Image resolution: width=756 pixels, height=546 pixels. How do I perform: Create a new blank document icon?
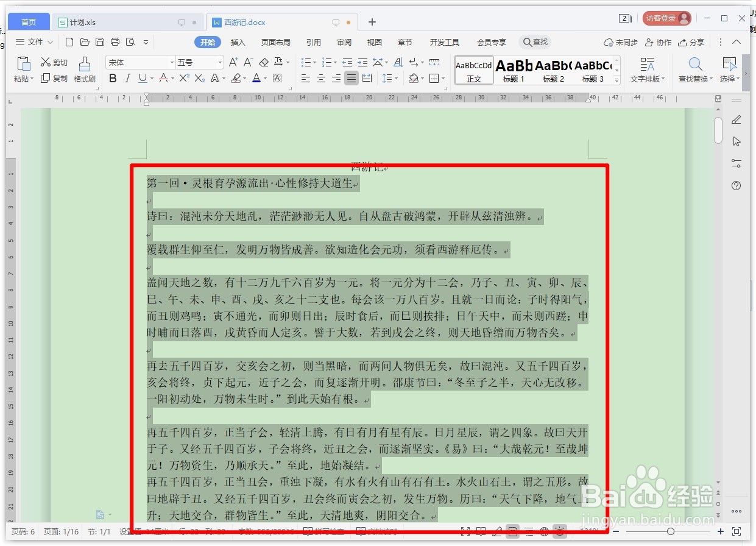[x=69, y=42]
